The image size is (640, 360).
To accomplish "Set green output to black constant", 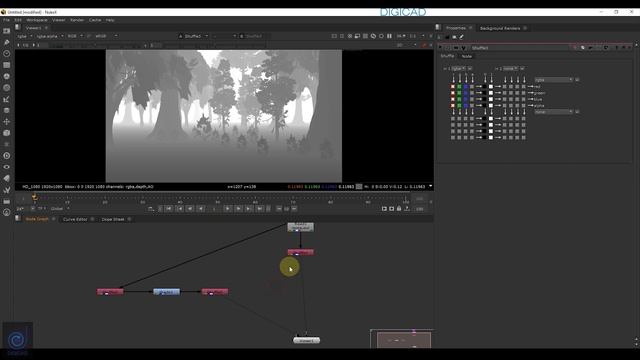I will [485, 93].
